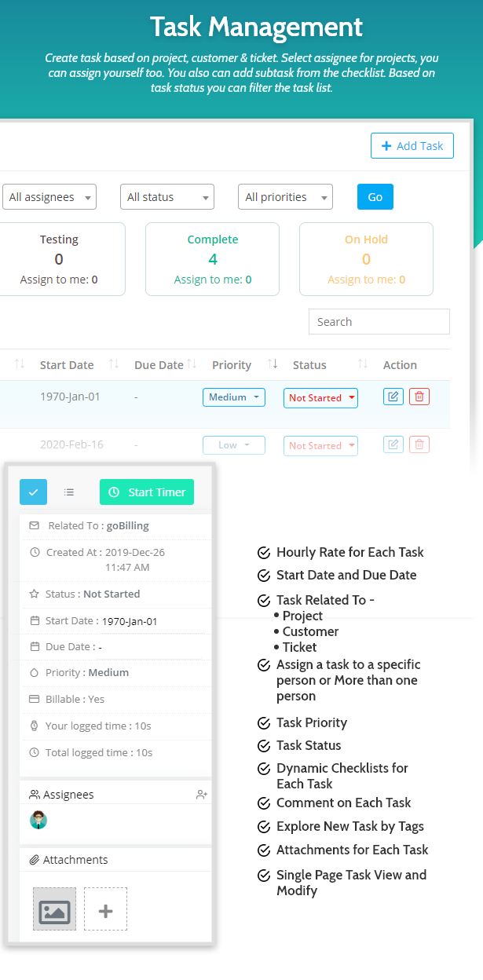Viewport: 483px width, 980px height.
Task: Expand the All status filter
Action: pyautogui.click(x=166, y=197)
